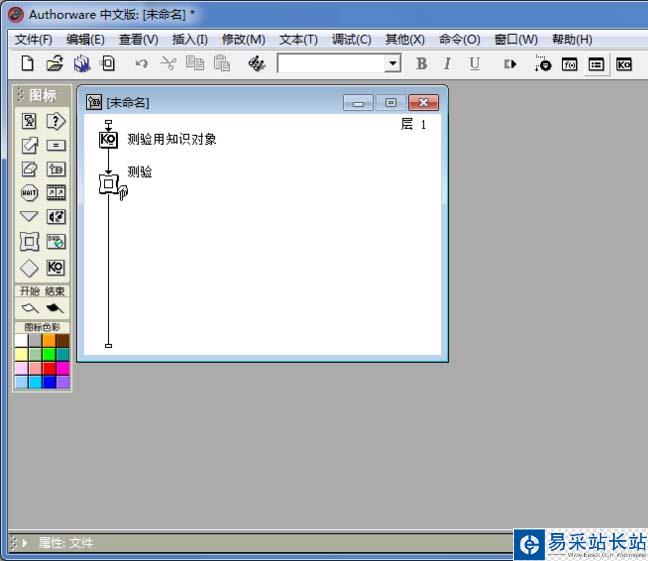Screen dimensions: 648x561
Task: Select the Wait icon in palette
Action: pos(29,193)
